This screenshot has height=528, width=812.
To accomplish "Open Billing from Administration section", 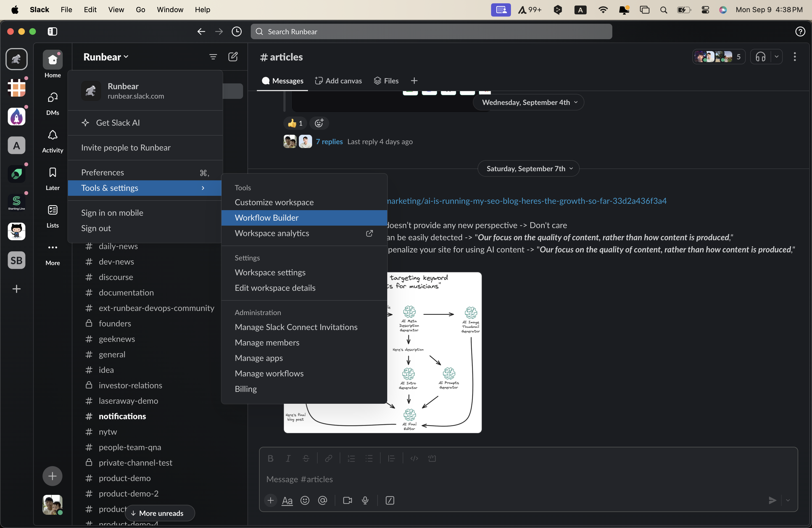I will [304, 389].
